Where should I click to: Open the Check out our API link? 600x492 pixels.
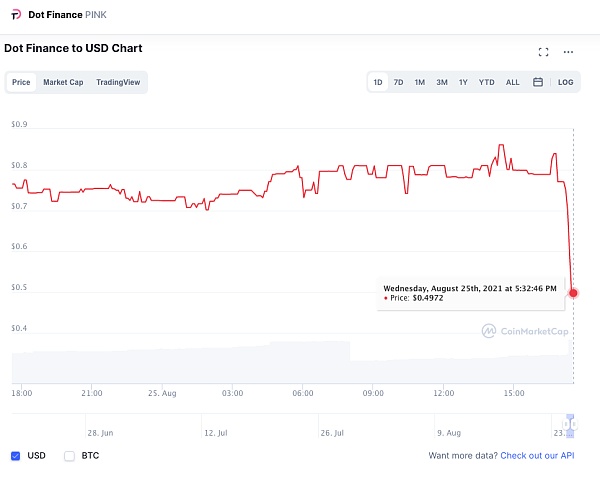537,456
